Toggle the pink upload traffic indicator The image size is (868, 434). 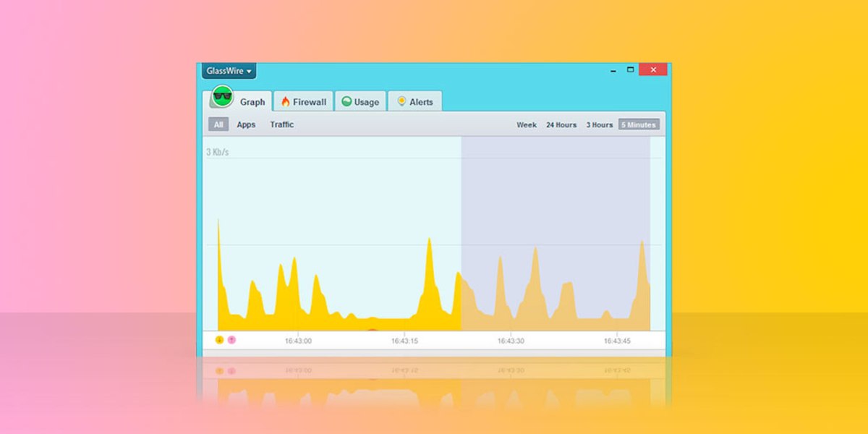pos(231,340)
